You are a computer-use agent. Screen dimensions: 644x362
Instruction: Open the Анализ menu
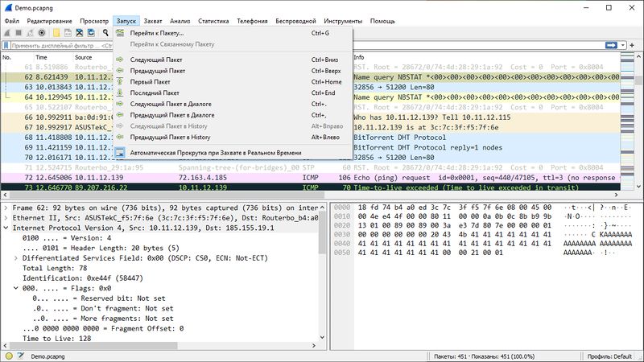pyautogui.click(x=180, y=21)
